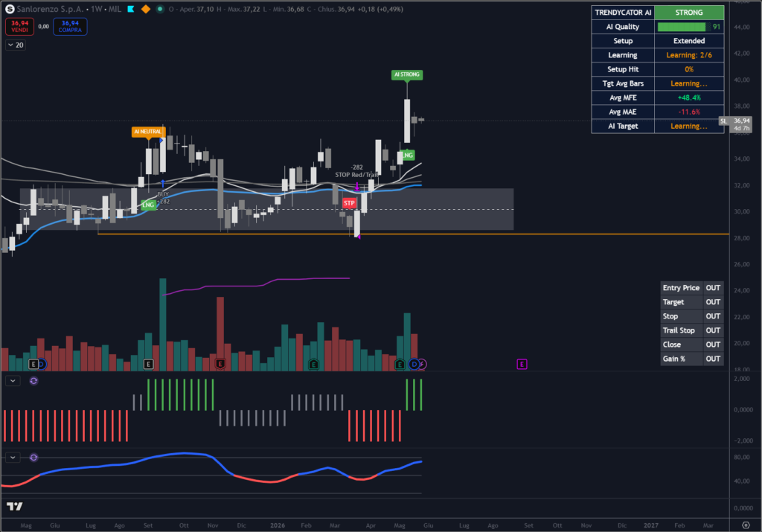Viewport: 762px width, 532px height.
Task: Click the LNG label below the BUY arrow
Action: [x=148, y=205]
